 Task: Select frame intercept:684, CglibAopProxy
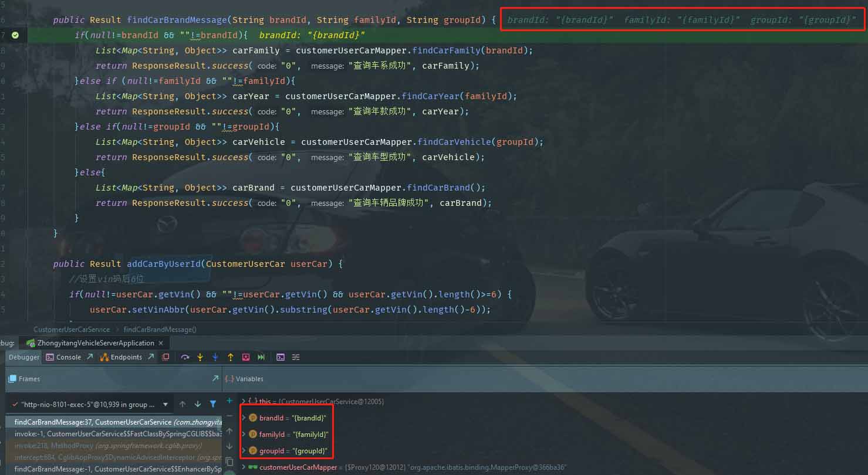point(114,457)
